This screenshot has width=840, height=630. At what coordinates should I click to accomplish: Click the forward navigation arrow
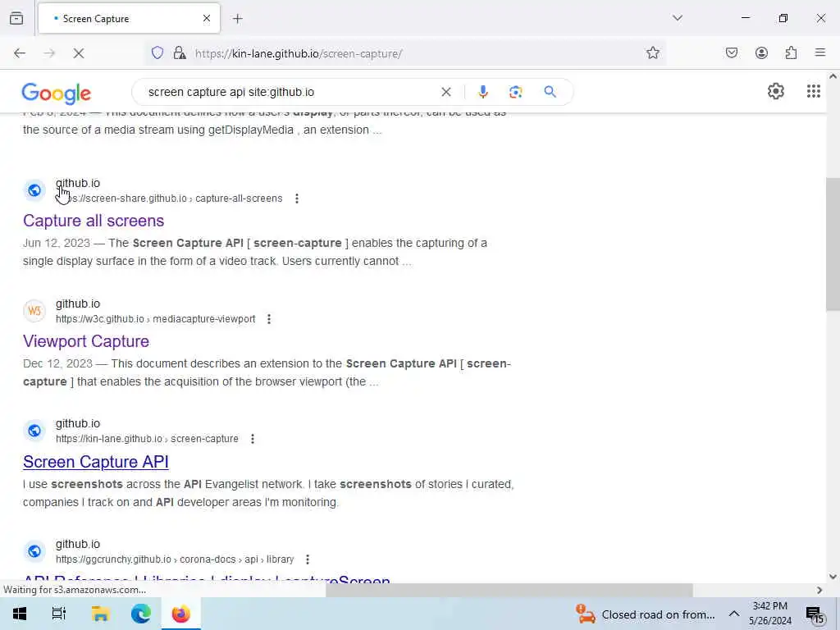[49, 53]
